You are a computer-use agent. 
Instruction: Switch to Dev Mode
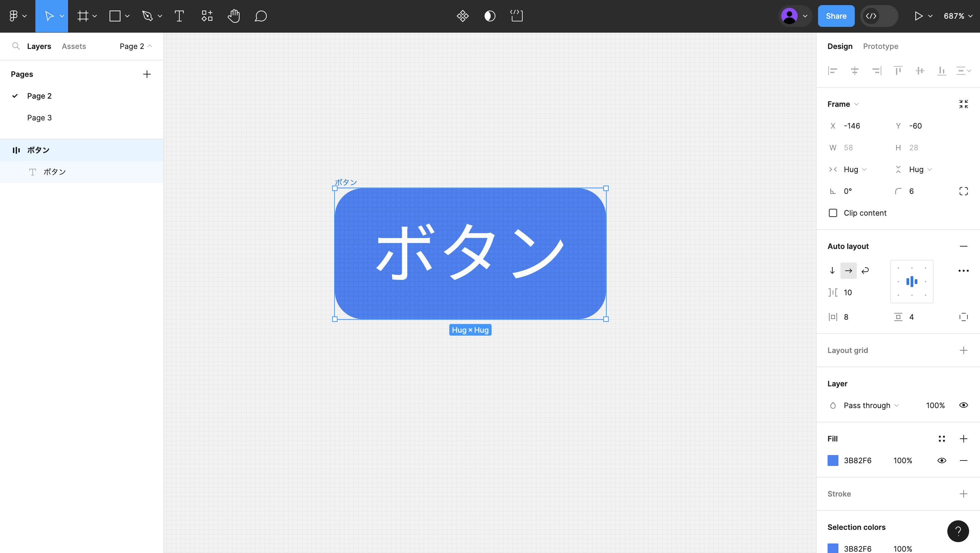871,16
